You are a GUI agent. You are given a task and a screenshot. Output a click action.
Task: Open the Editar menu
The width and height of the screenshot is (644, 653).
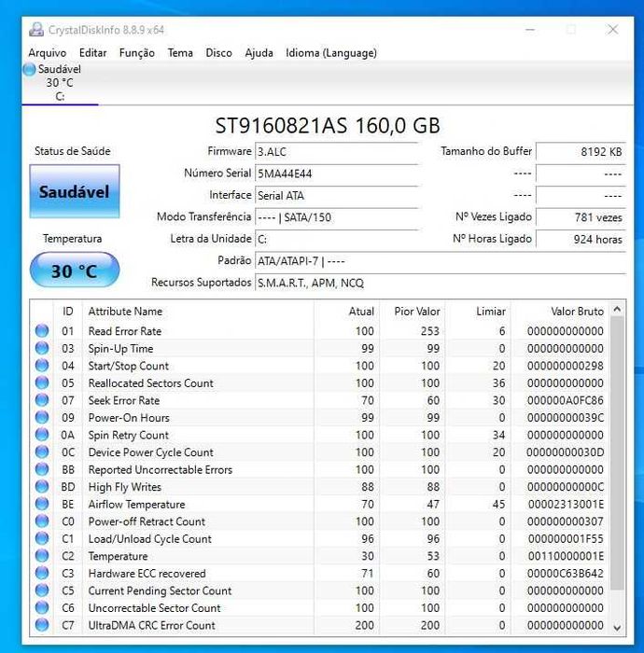93,53
